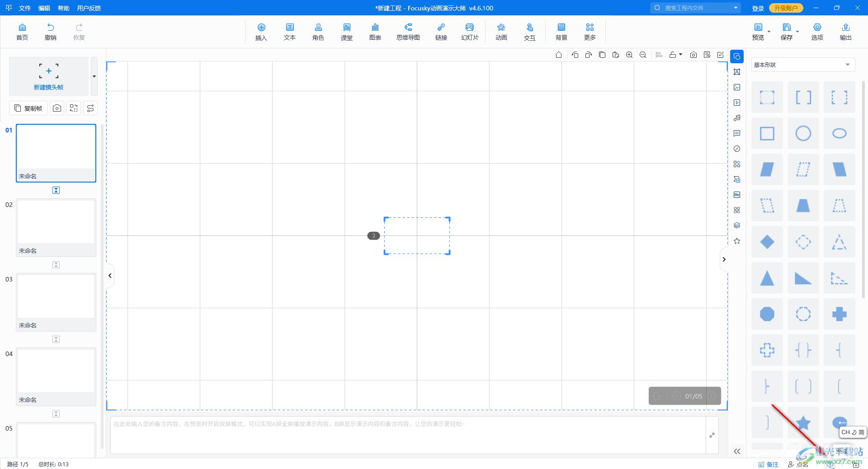Zoom in on the canvas

tap(629, 55)
